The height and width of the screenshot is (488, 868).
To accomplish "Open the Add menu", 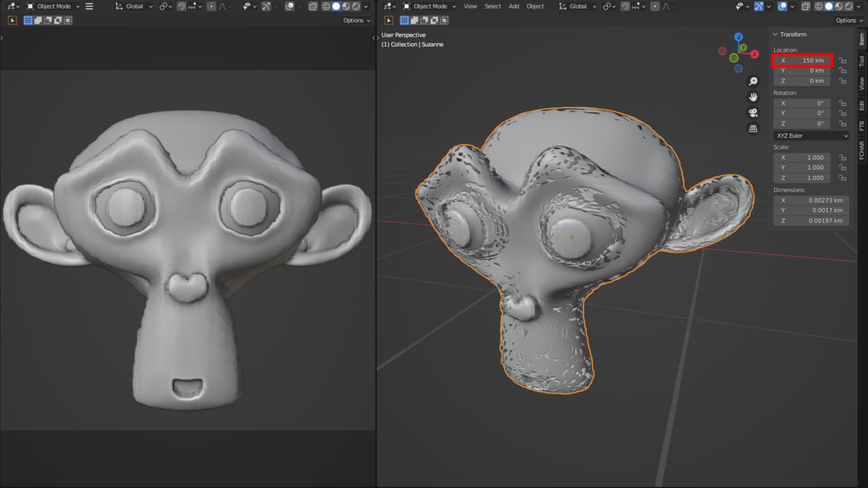I will 514,6.
